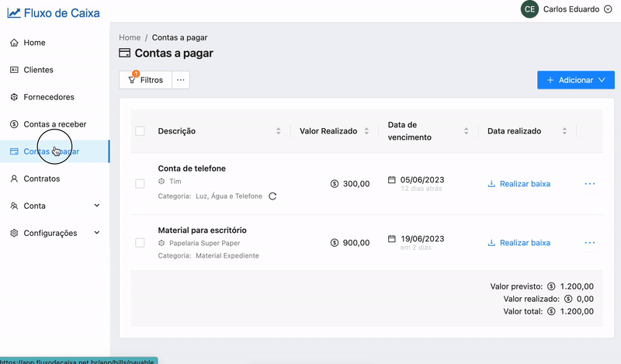Sort by Descrição column arrows

coord(279,131)
